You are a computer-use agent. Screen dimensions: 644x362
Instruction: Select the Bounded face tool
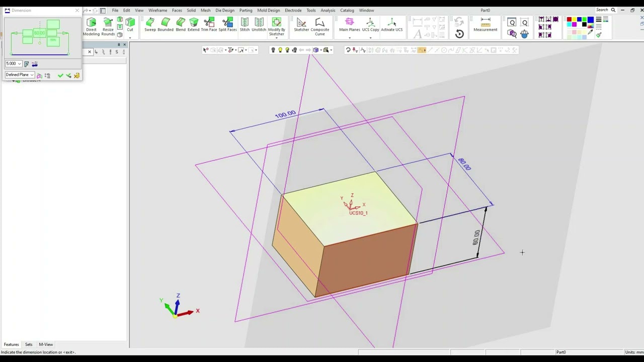(166, 25)
